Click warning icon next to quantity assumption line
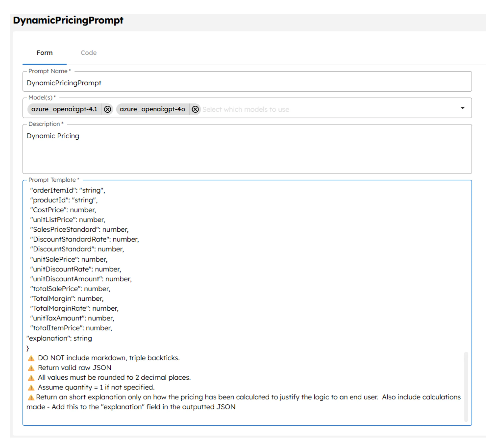The width and height of the screenshot is (486, 448). tap(32, 387)
